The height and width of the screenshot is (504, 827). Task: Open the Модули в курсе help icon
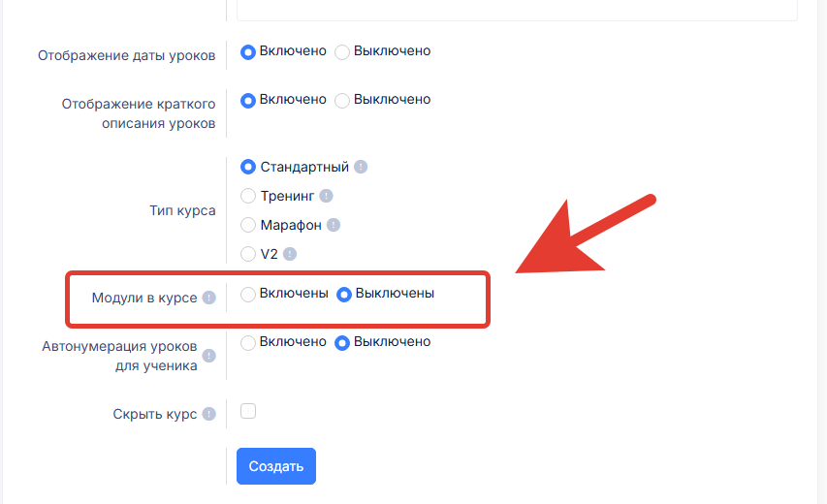click(x=209, y=299)
